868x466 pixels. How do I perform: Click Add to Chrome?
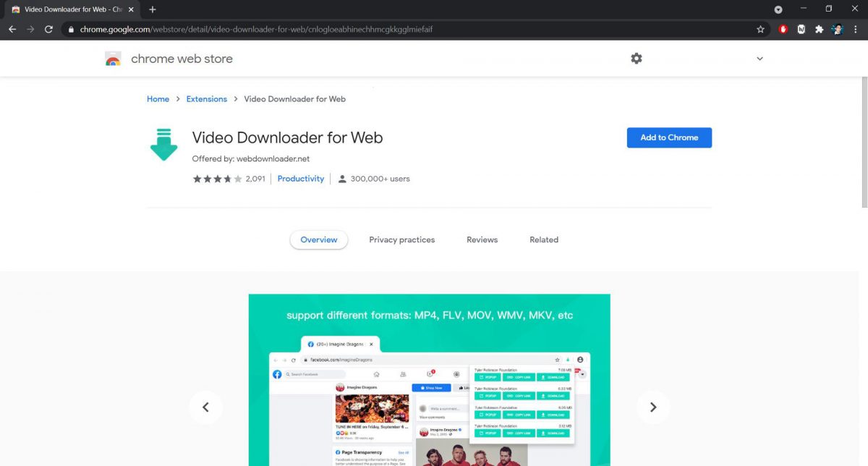click(669, 137)
